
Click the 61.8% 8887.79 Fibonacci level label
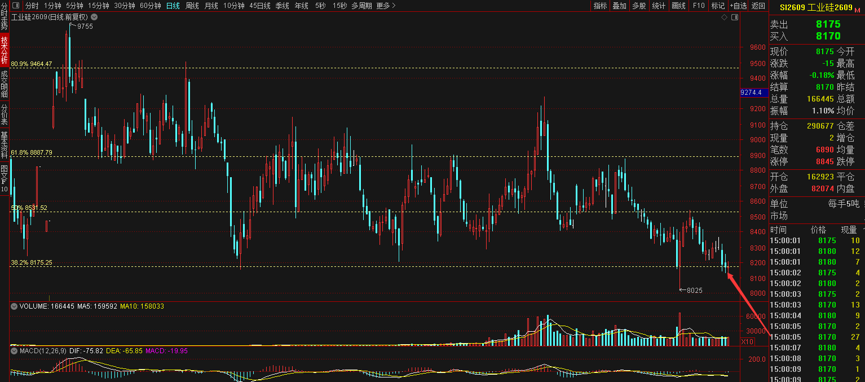[x=31, y=152]
